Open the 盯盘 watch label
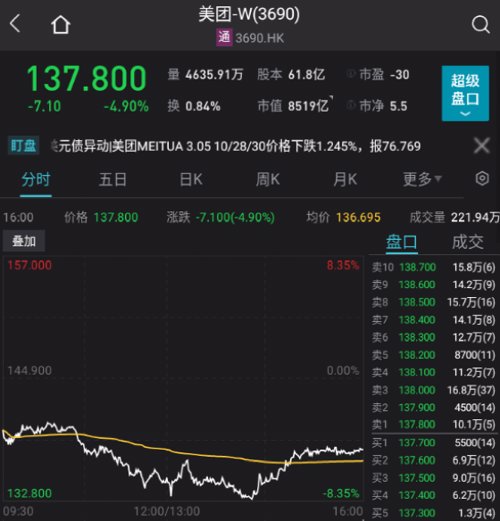Screen dimensions: 500x521 [23, 146]
